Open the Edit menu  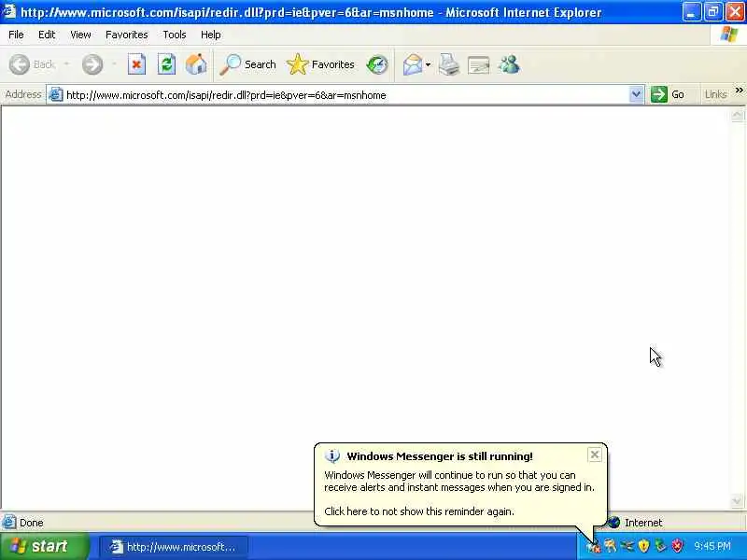click(x=47, y=35)
